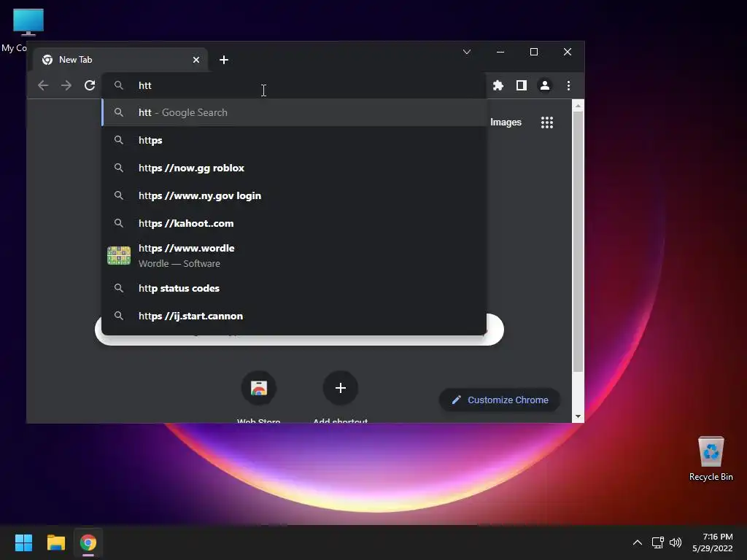Choose 'htt - Google Search' suggestion
Image resolution: width=747 pixels, height=560 pixels.
(x=294, y=113)
